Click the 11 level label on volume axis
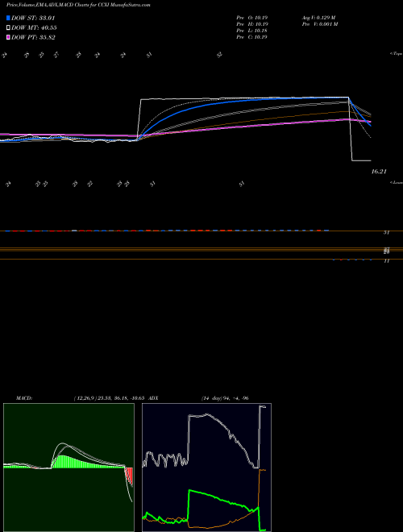The height and width of the screenshot is (532, 403). point(386,261)
